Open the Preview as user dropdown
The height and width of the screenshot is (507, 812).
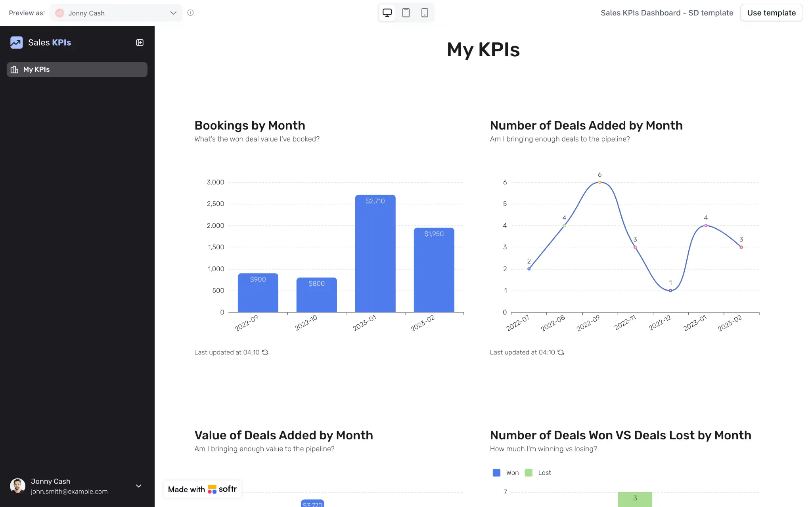point(116,13)
